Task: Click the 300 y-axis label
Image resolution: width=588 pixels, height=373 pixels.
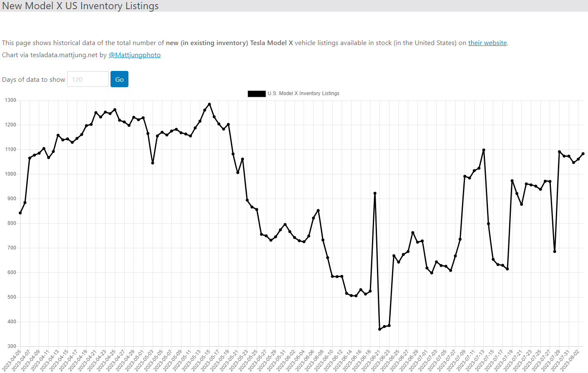Action: pyautogui.click(x=12, y=346)
